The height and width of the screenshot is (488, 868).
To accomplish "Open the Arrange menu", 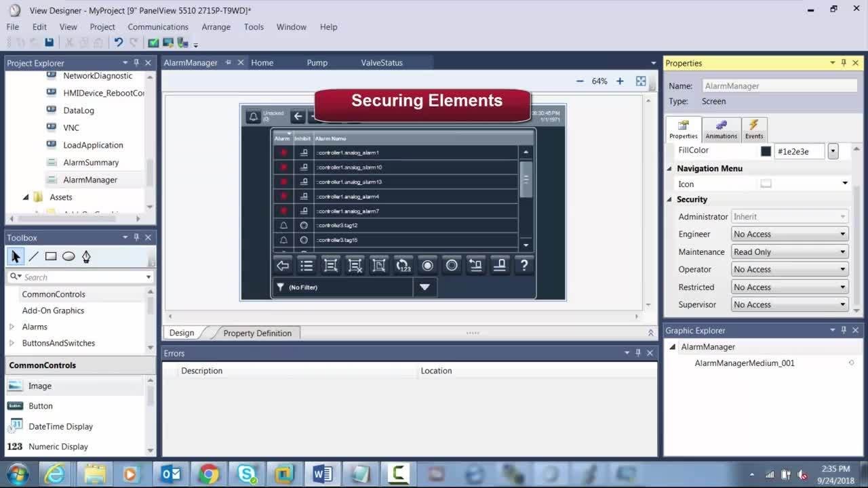I will click(x=216, y=26).
